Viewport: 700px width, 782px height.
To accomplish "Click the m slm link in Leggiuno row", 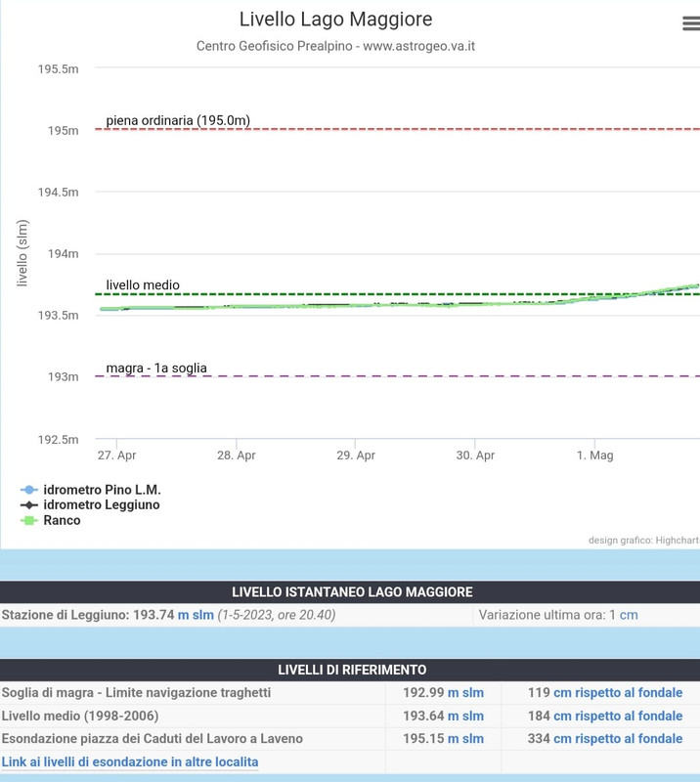I will coord(196,615).
